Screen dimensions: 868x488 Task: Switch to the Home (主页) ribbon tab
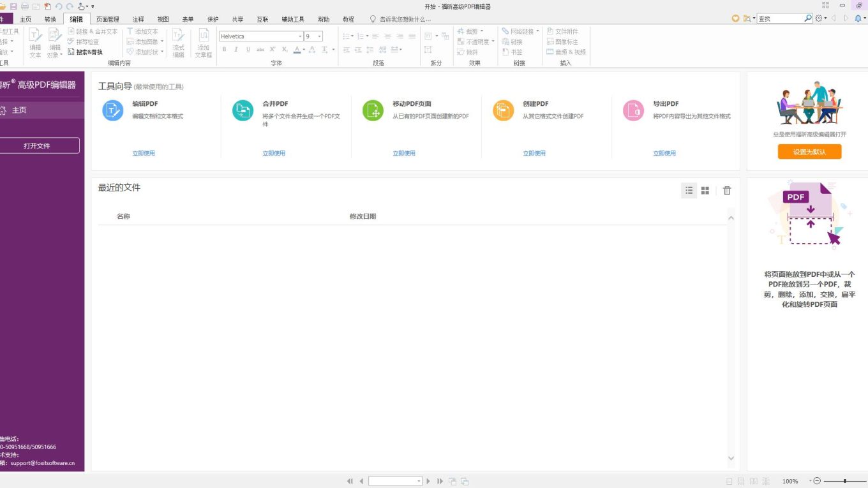point(26,19)
